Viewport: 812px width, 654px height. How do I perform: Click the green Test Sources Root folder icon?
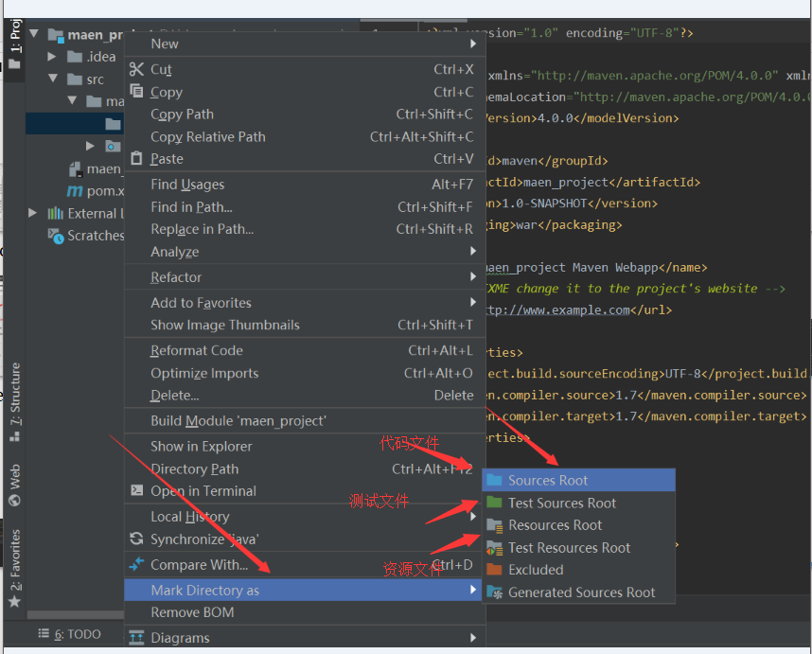pyautogui.click(x=495, y=502)
